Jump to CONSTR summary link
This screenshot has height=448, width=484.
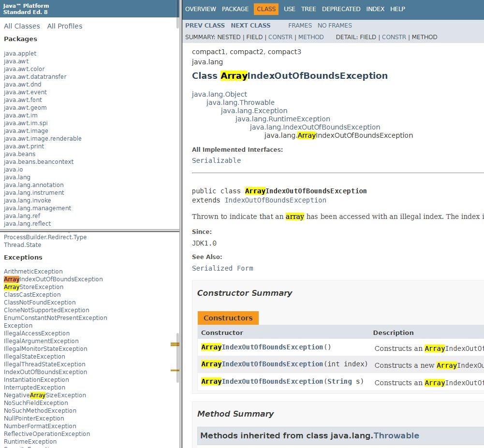280,37
